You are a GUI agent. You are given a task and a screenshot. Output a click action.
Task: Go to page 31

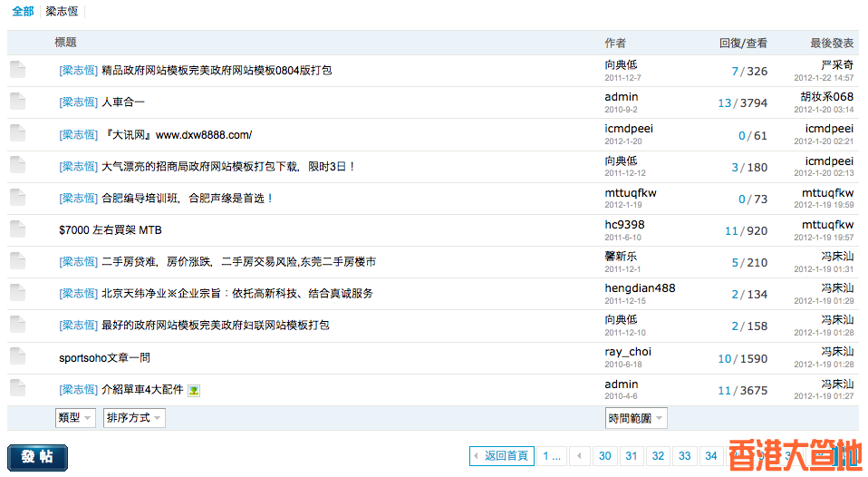pyautogui.click(x=632, y=456)
